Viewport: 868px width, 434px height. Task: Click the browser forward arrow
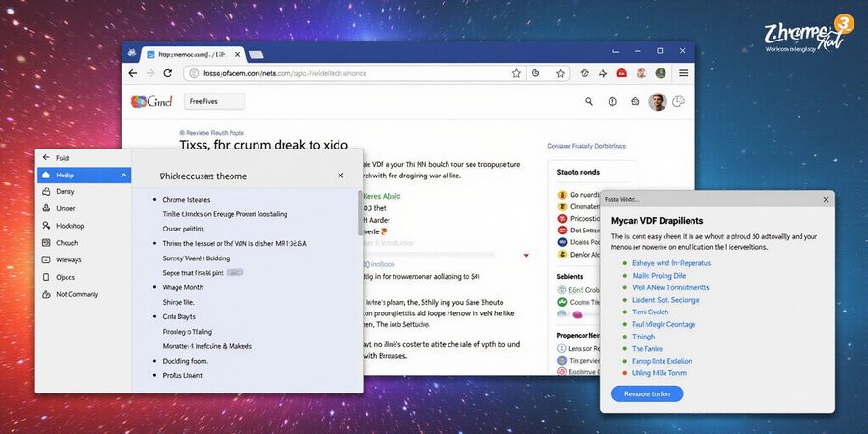[x=150, y=73]
